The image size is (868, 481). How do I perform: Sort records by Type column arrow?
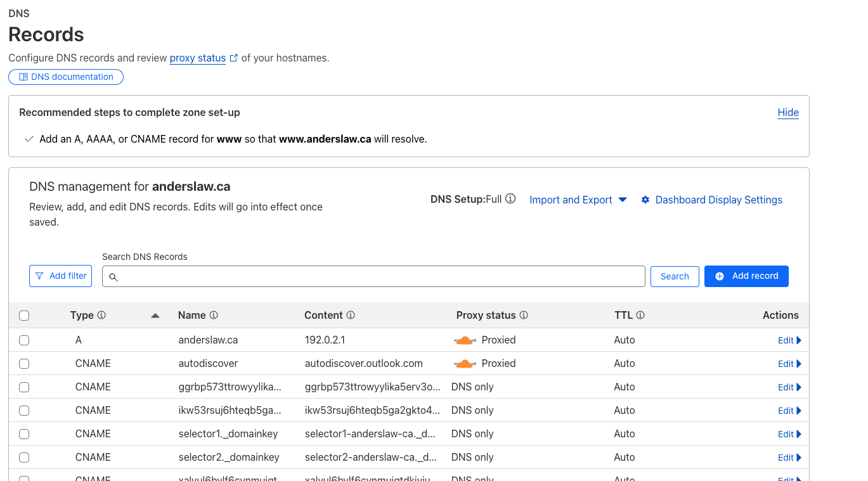(x=155, y=316)
